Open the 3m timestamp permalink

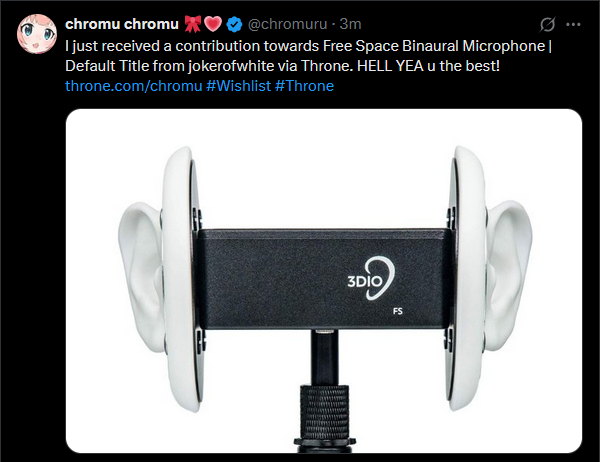pos(350,24)
